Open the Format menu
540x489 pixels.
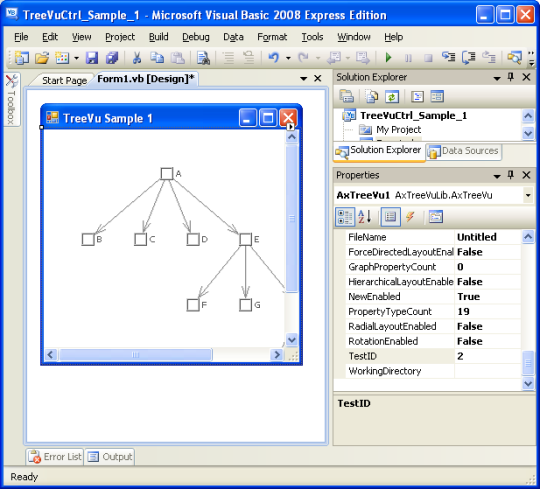[x=272, y=37]
